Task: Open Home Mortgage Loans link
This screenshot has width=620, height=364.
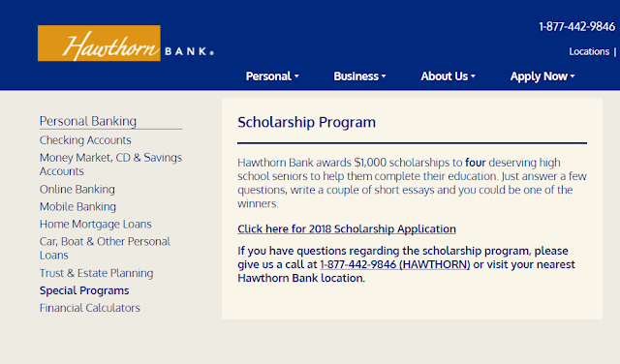Action: pos(95,224)
